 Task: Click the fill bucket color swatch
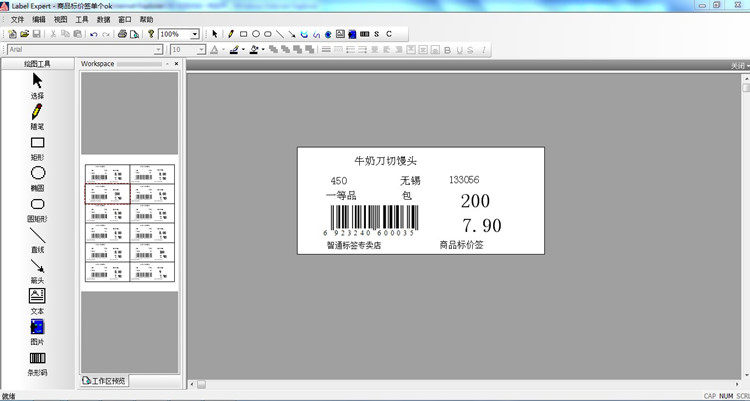(254, 50)
